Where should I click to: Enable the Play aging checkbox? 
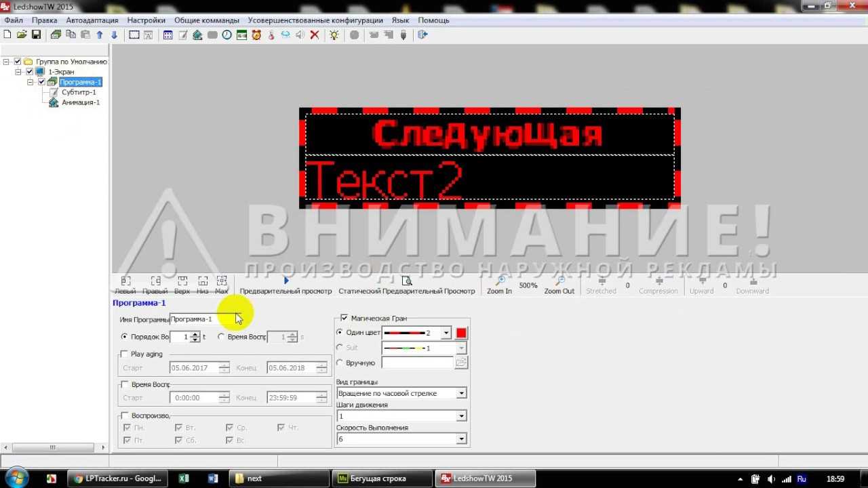124,354
